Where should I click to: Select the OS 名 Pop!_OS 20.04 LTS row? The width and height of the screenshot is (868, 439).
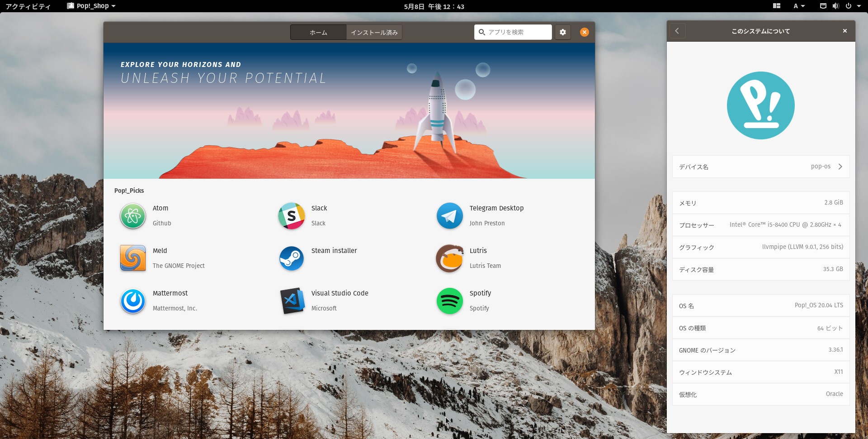click(761, 305)
